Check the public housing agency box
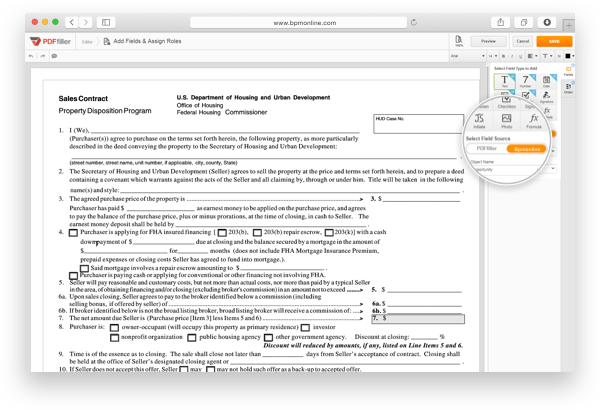The height and width of the screenshot is (410, 600). [x=192, y=338]
